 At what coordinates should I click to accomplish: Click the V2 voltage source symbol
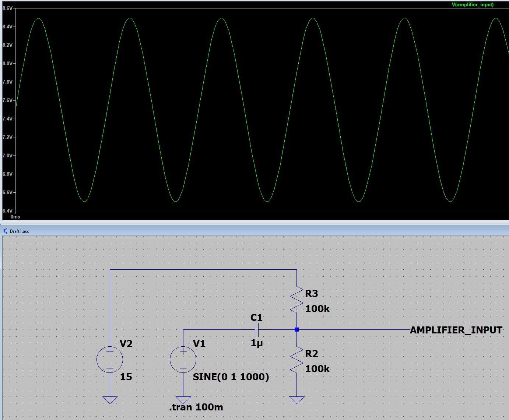pos(110,360)
